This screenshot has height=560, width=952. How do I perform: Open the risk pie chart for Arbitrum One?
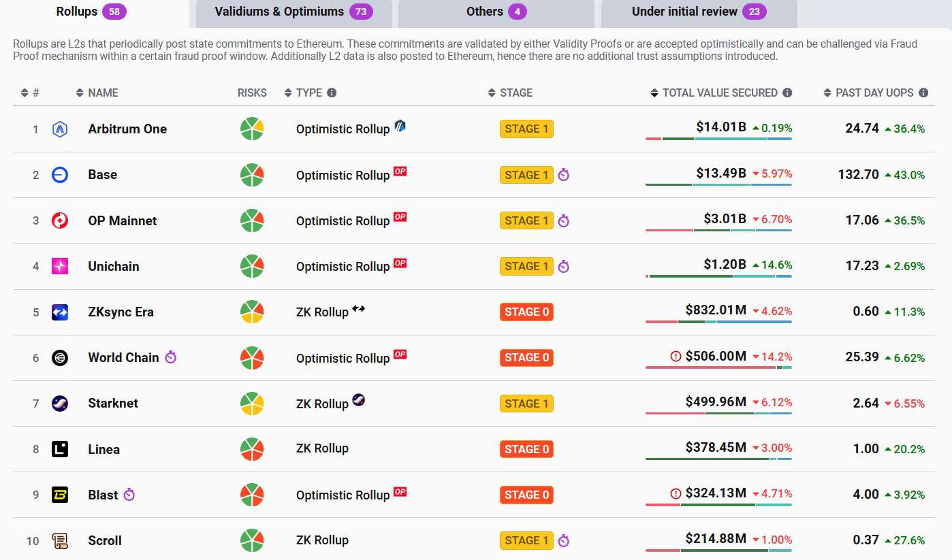[x=252, y=129]
